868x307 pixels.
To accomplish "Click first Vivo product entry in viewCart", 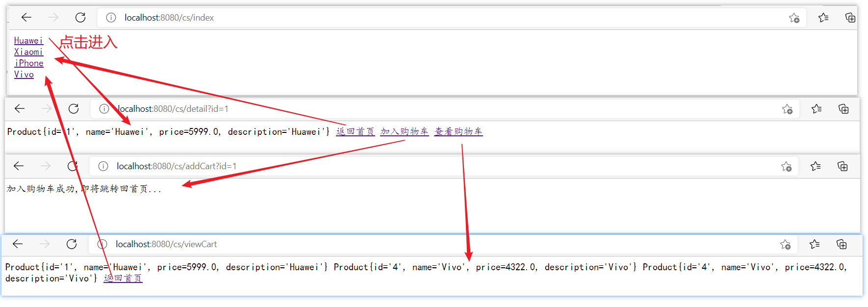I will [x=485, y=267].
